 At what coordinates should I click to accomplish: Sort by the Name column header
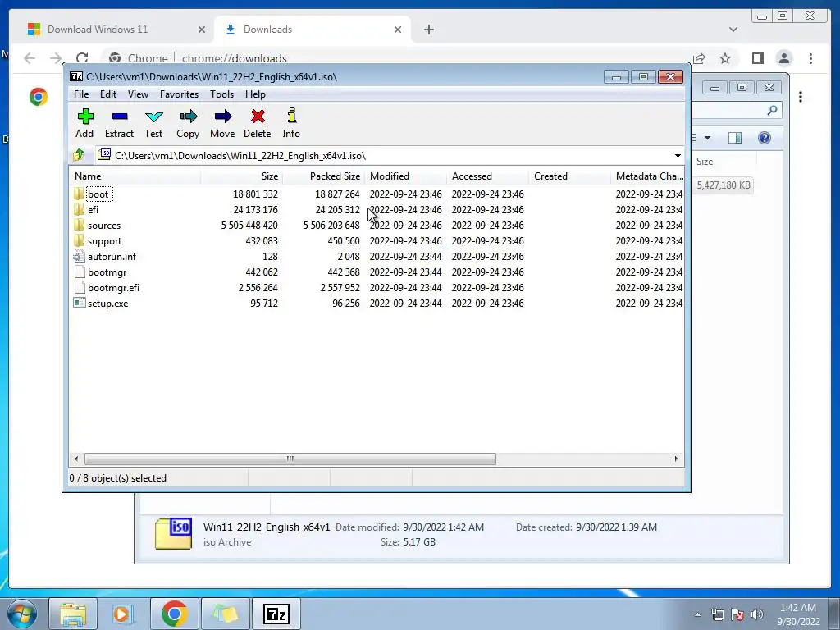(135, 176)
